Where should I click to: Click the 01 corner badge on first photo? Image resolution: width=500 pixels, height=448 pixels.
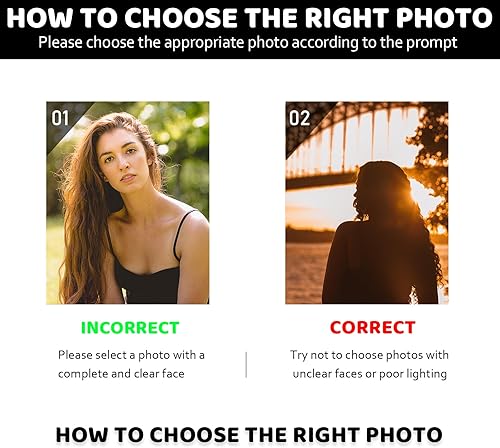point(60,118)
